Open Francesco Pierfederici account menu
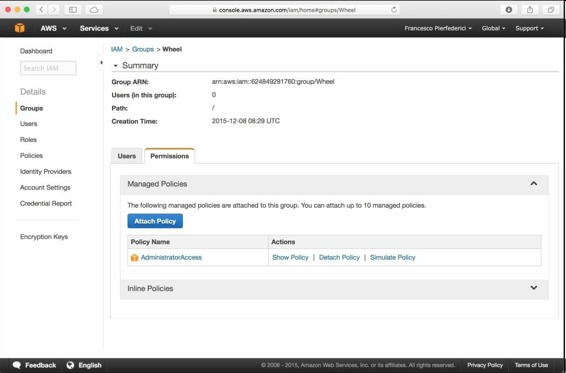Viewport: 566px width, 373px height. (x=438, y=28)
